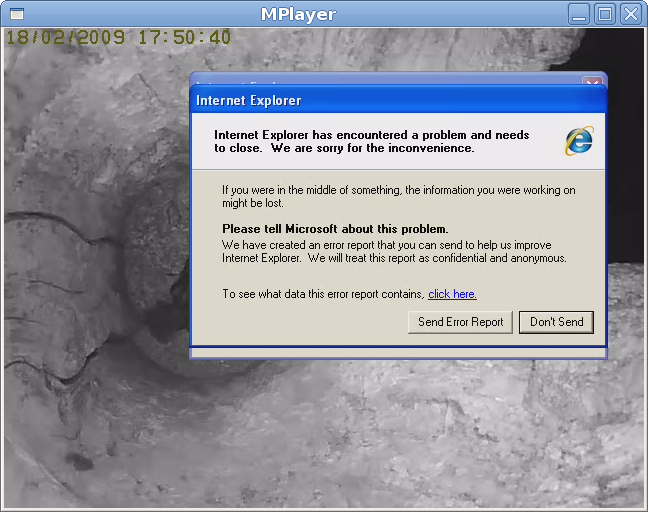Click the gray strip below dialog buttons

coord(398,352)
